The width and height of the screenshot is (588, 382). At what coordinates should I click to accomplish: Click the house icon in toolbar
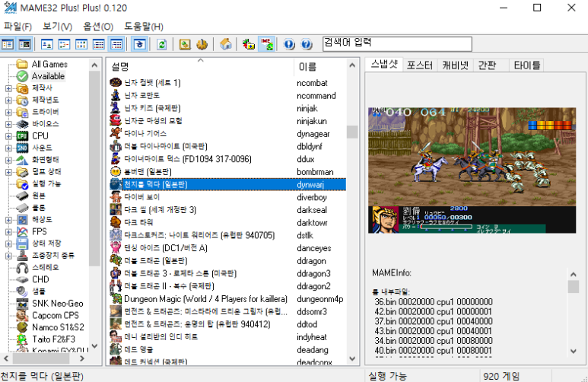pos(225,44)
